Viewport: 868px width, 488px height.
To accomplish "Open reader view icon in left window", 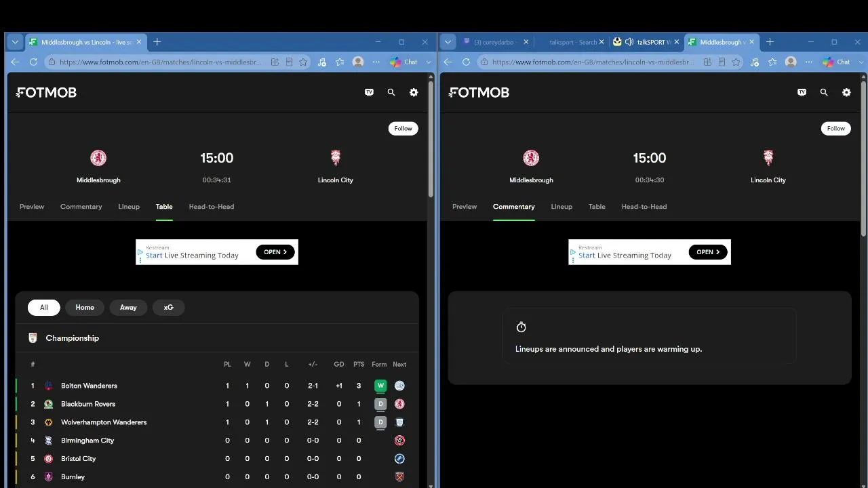I will (x=289, y=62).
